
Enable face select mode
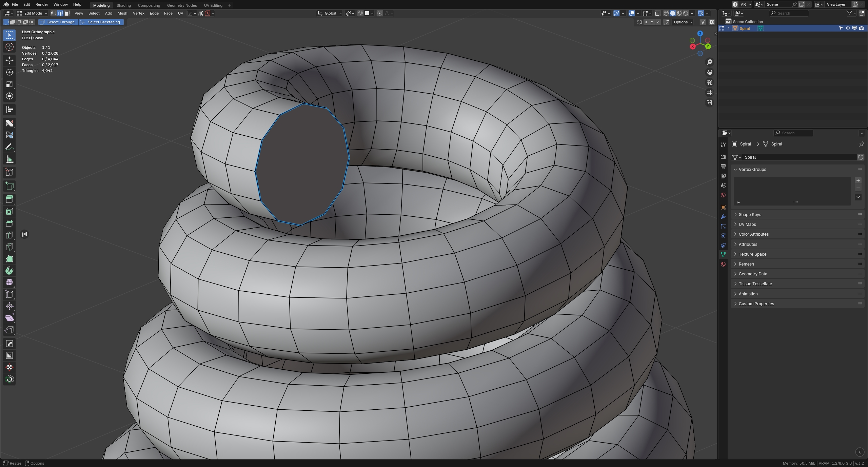67,13
